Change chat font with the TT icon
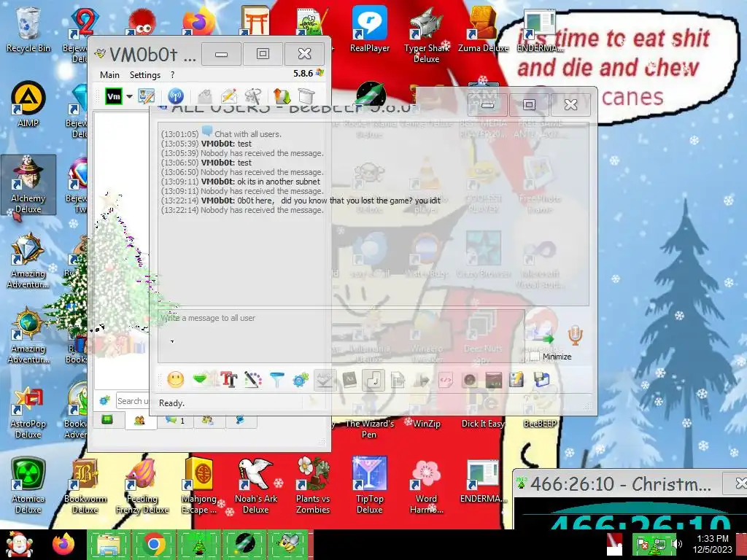Image resolution: width=747 pixels, height=560 pixels. [228, 379]
